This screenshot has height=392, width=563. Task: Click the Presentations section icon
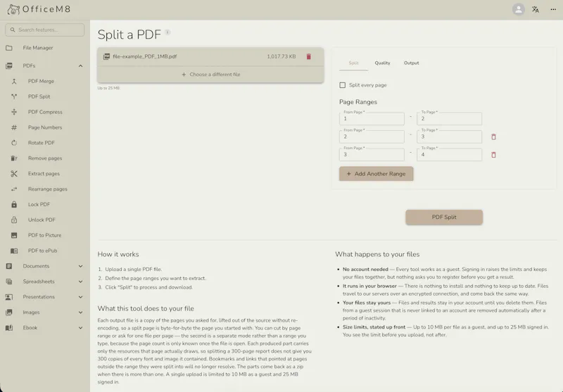9,297
